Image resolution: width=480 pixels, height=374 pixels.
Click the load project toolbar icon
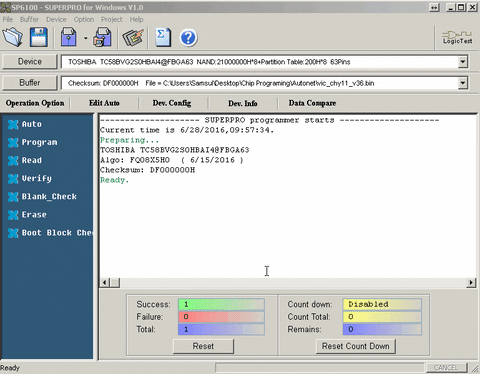tap(68, 37)
